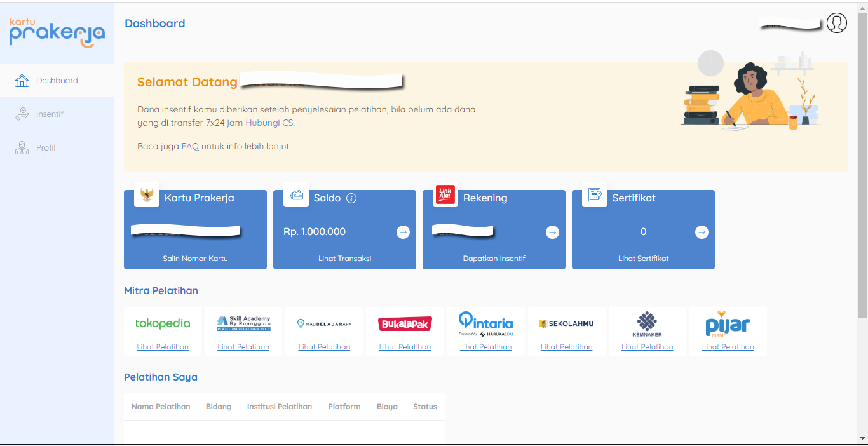Click the certificate icon on Sertifikat card

coord(595,194)
